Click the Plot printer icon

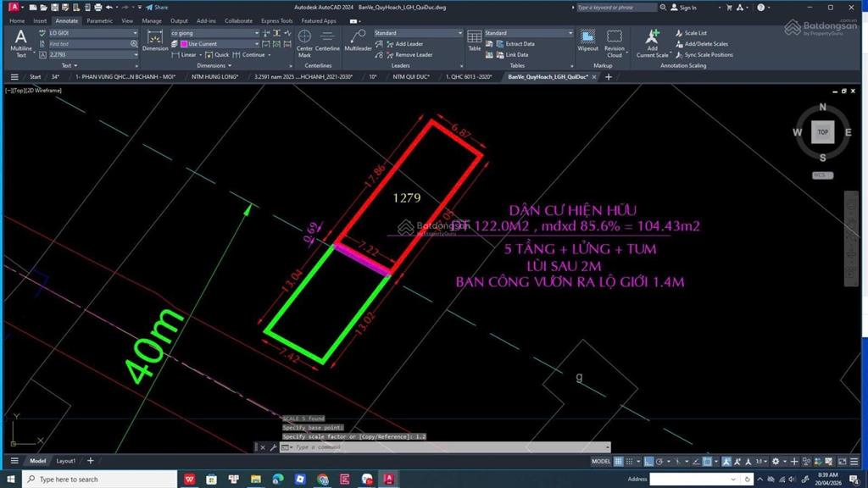98,7
